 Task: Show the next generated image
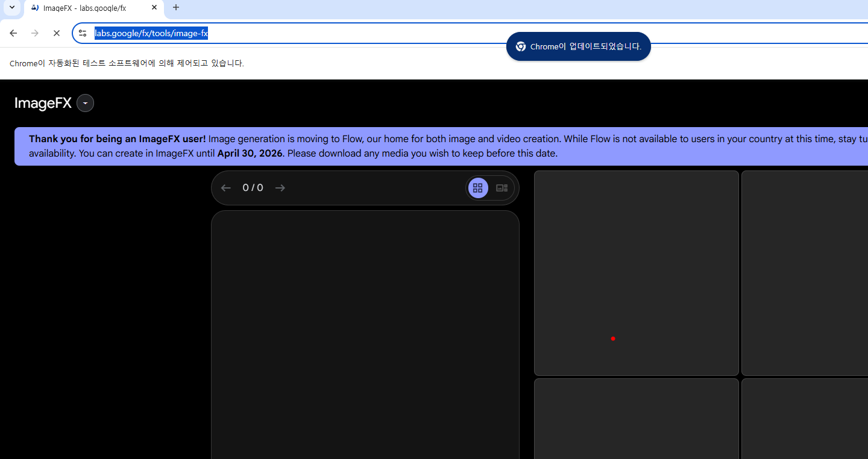coord(280,188)
